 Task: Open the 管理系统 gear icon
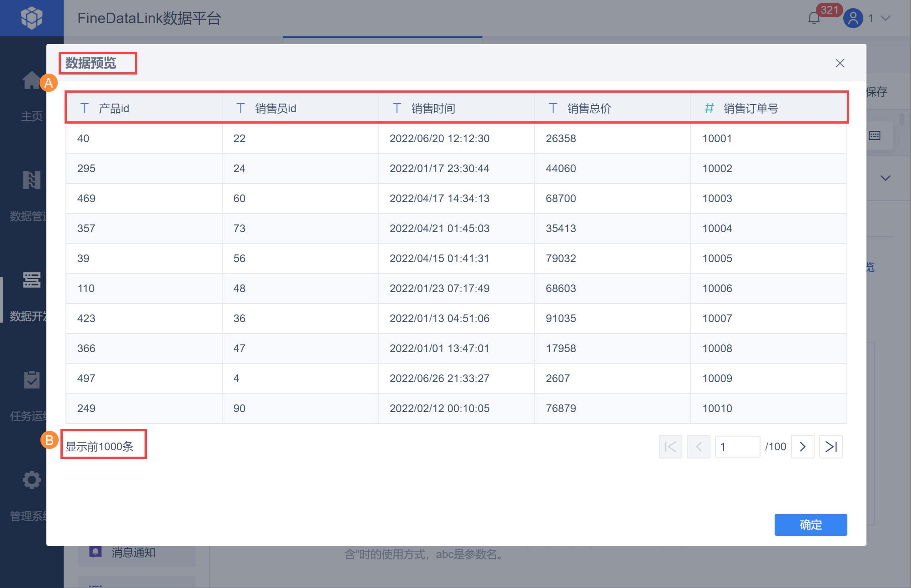(31, 480)
